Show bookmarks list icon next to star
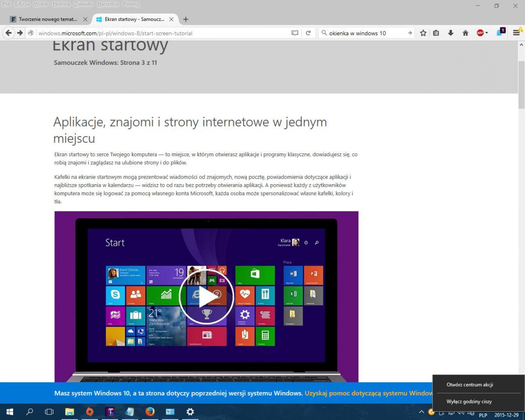 coord(436,33)
